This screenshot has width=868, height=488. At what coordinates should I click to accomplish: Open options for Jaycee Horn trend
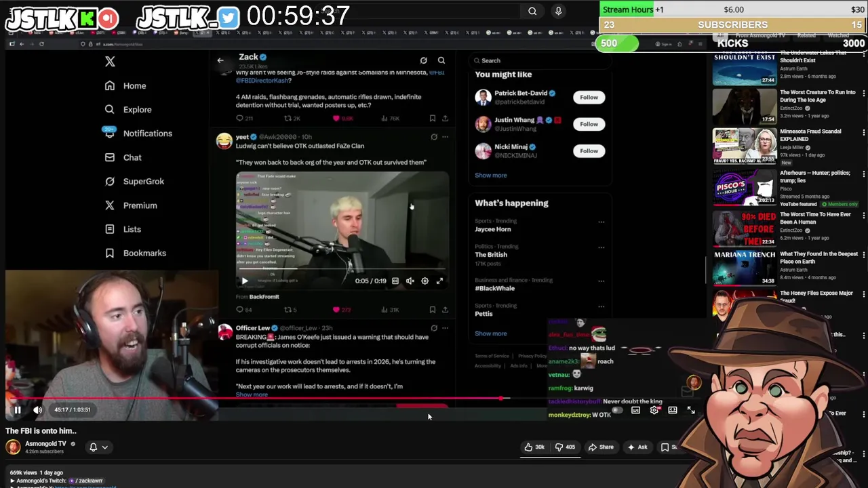click(601, 222)
